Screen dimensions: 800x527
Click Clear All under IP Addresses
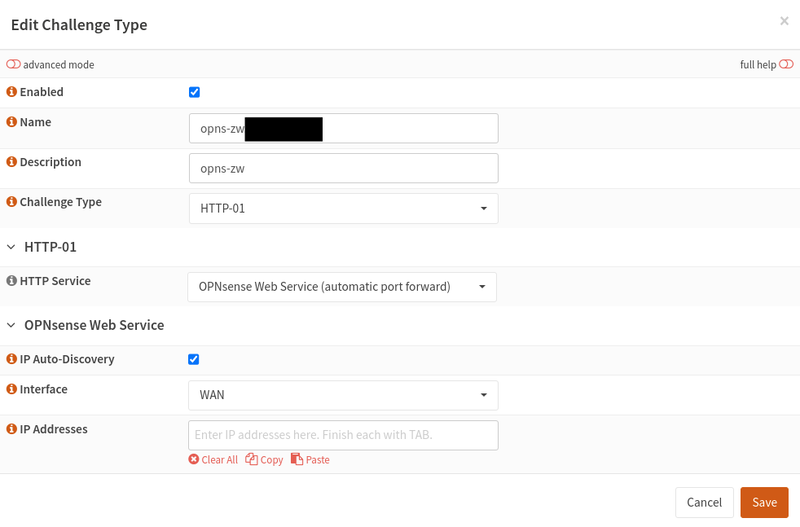coord(213,460)
